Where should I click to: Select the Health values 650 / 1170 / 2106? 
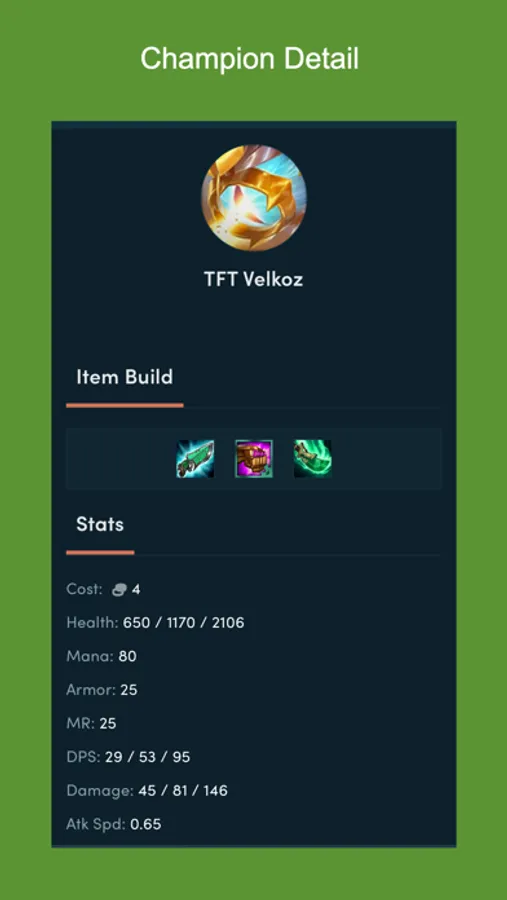[x=184, y=623]
